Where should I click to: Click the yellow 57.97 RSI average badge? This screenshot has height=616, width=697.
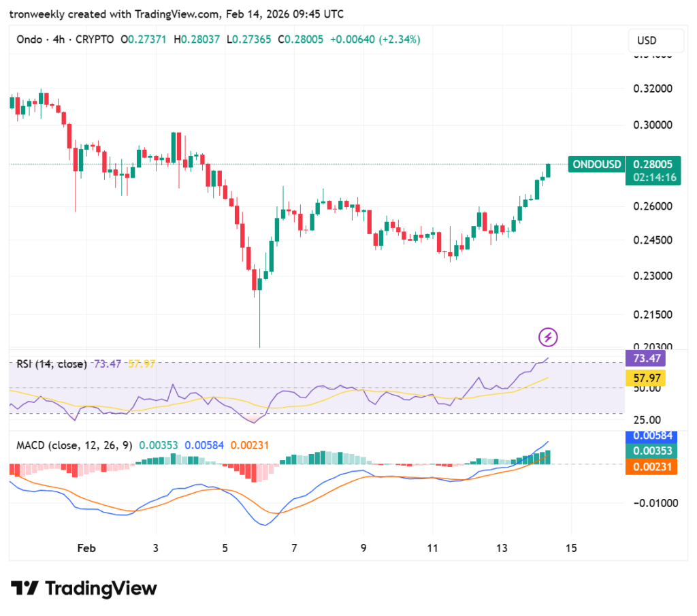pos(645,378)
